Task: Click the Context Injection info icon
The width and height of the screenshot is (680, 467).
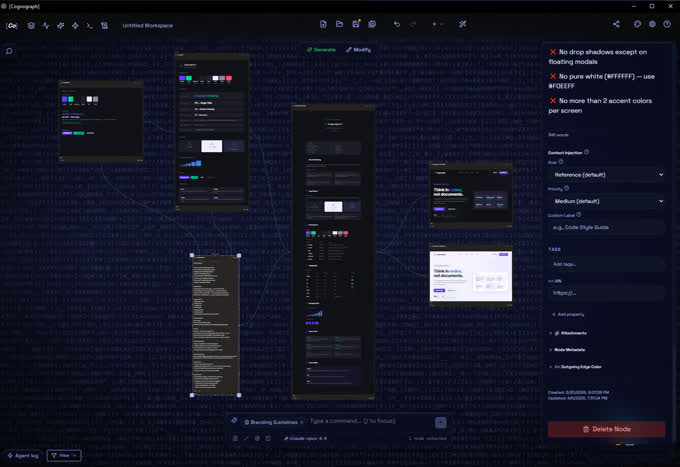Action: pyautogui.click(x=586, y=152)
